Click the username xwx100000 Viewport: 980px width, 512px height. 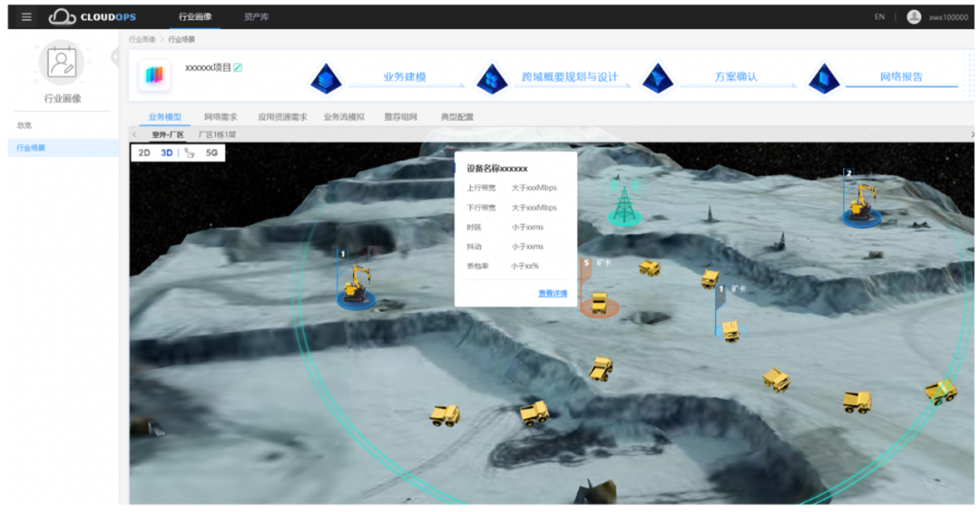pos(948,17)
